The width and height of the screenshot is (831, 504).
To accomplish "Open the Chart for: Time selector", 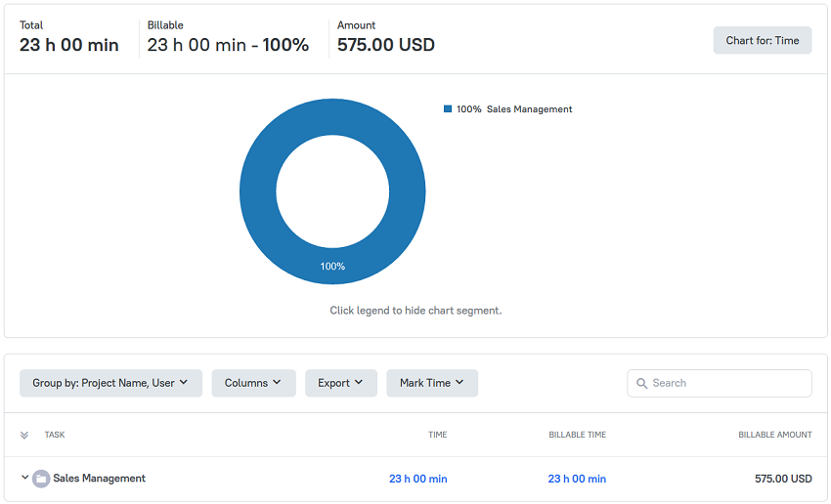I will (x=763, y=40).
